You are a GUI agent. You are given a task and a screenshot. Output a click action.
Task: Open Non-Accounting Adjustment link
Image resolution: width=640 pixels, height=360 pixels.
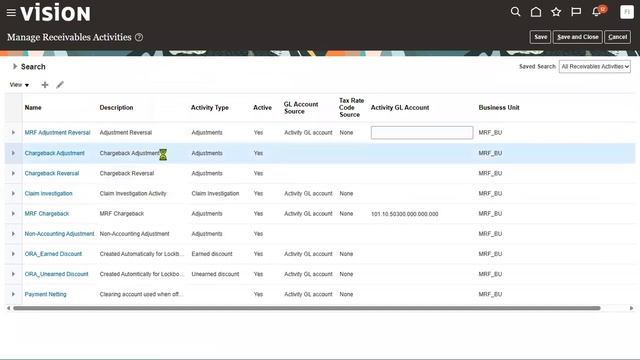59,234
